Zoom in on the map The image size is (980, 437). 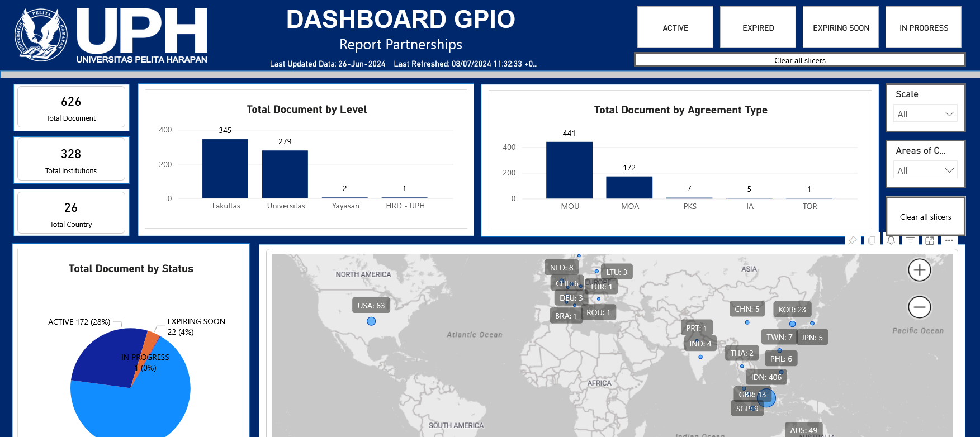coord(920,270)
